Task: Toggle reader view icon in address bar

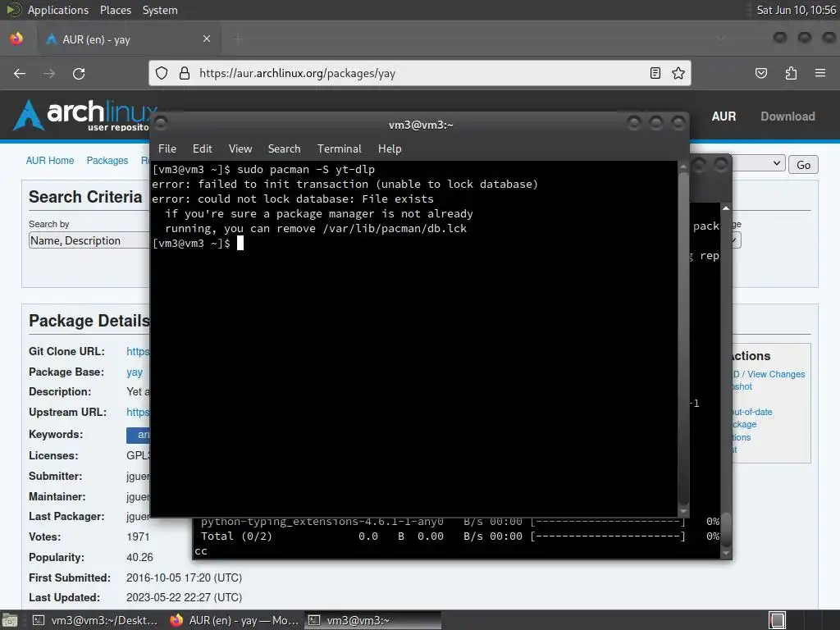Action: (x=655, y=73)
